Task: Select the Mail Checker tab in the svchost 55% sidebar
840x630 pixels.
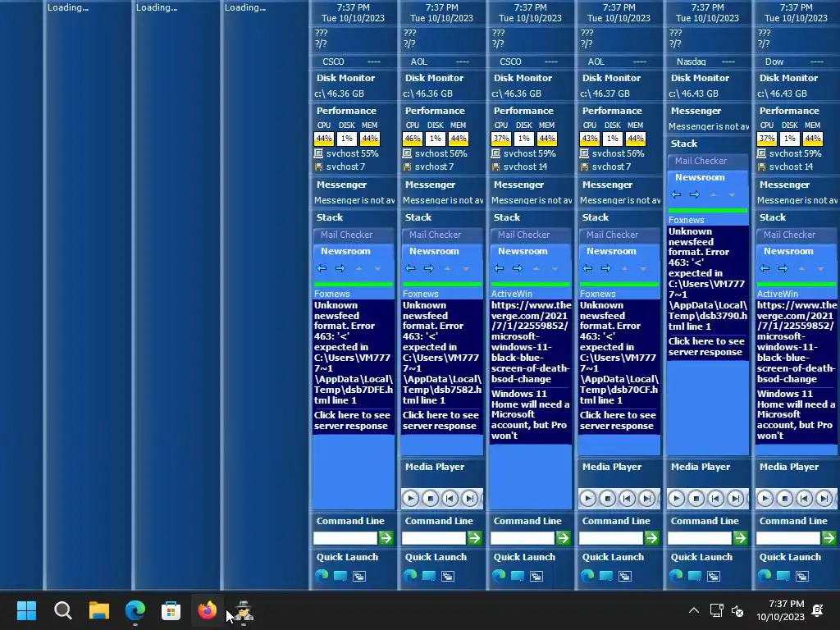Action: (x=353, y=235)
